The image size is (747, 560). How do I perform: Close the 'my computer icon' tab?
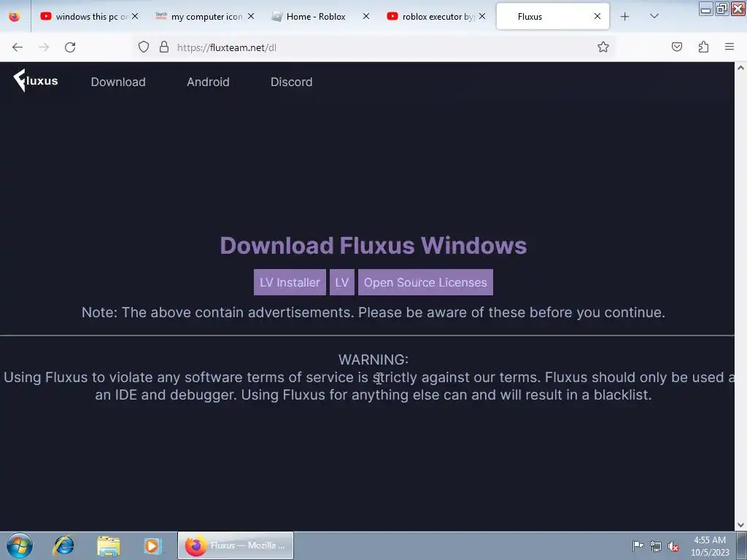251,16
